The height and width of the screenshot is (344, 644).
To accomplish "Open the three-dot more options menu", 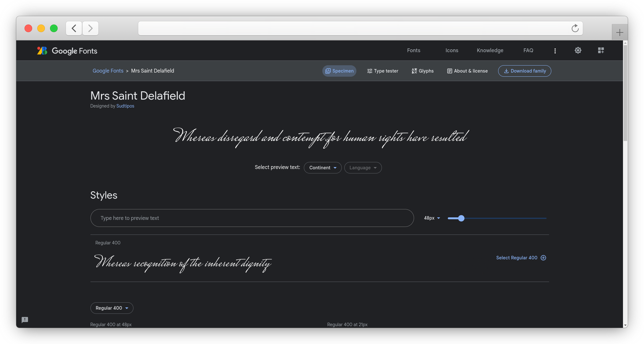I will point(555,51).
